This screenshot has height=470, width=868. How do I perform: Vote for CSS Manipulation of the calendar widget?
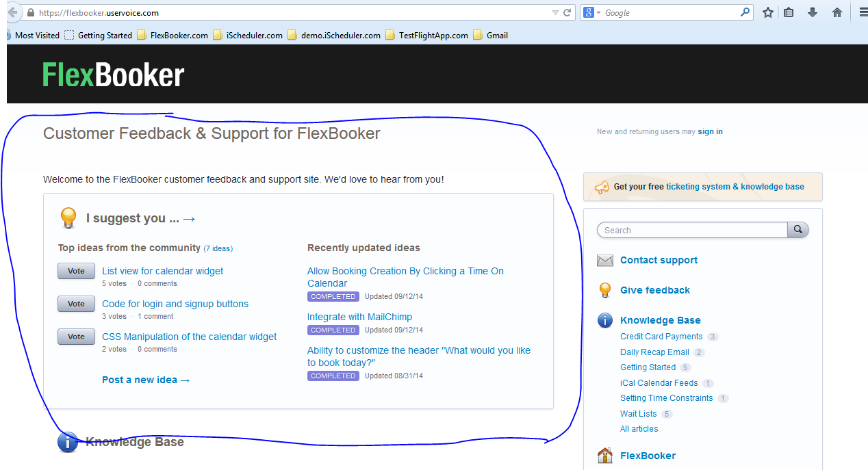click(76, 337)
